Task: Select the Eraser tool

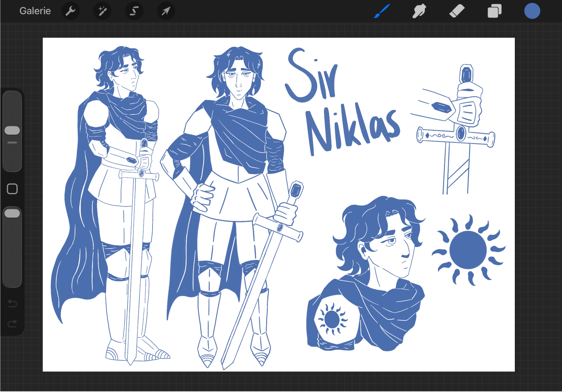Action: pyautogui.click(x=457, y=11)
